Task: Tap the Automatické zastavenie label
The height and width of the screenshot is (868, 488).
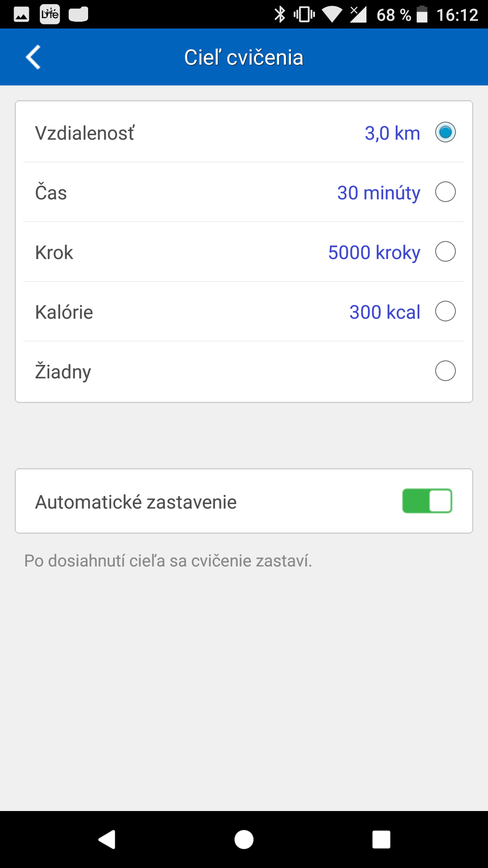Action: [x=136, y=502]
